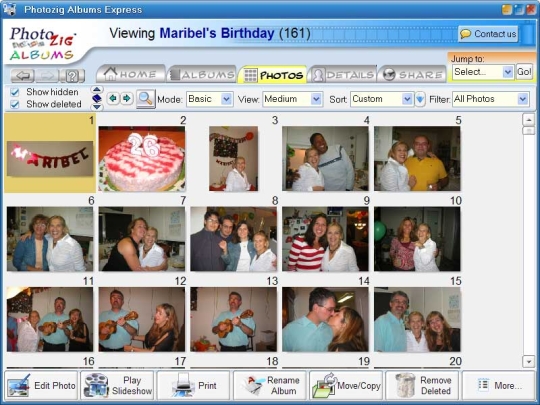Click the vertical scrollbar thumb
Screen dimensions: 540x405
pyautogui.click(x=528, y=131)
